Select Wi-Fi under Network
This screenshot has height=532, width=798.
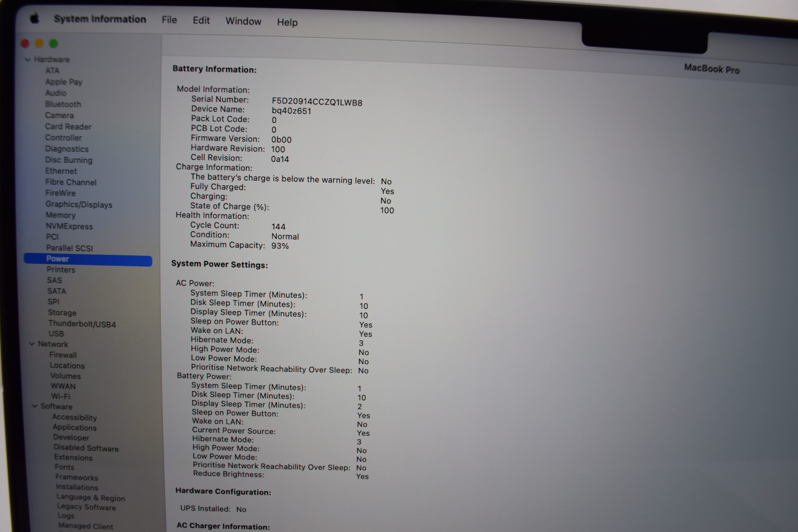(x=61, y=396)
